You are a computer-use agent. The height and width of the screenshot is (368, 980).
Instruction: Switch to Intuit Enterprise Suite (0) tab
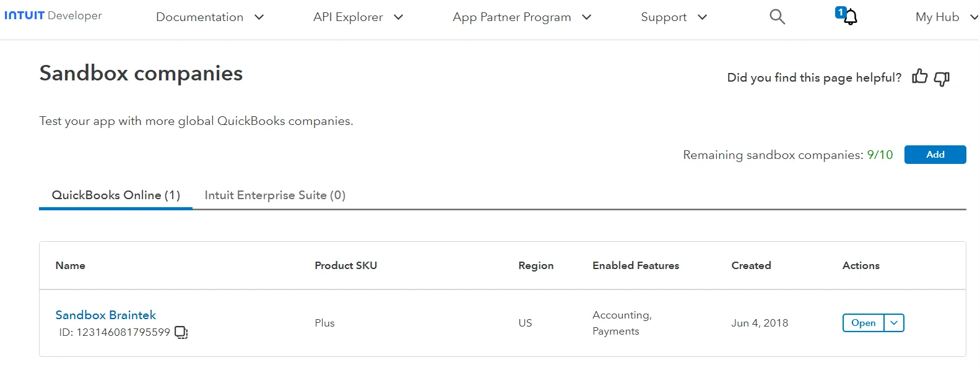275,195
